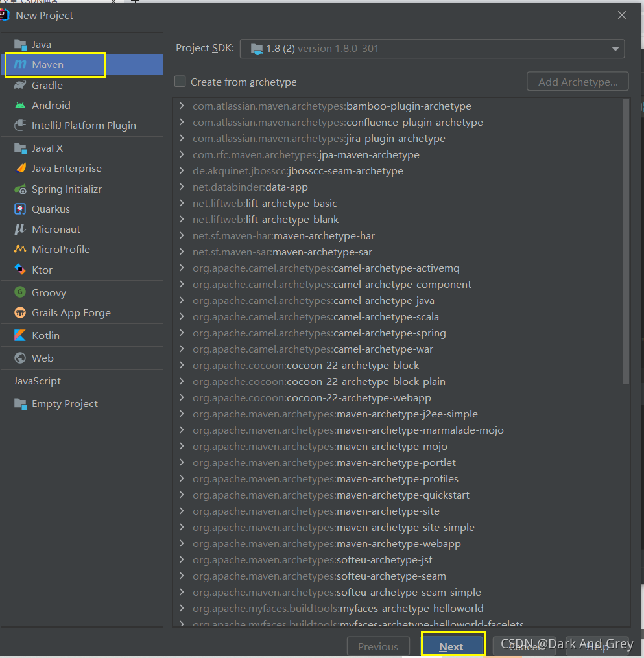Select camel-archetype-java row text
644x658 pixels.
(x=313, y=300)
